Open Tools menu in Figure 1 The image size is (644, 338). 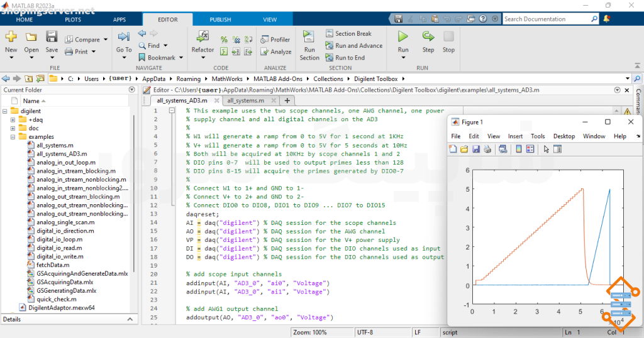538,136
